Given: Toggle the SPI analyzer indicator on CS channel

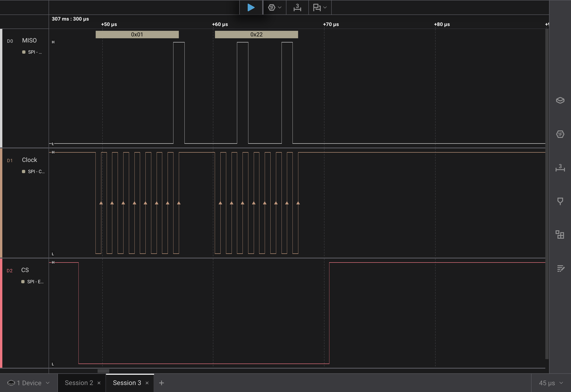Looking at the screenshot, I should coord(23,282).
